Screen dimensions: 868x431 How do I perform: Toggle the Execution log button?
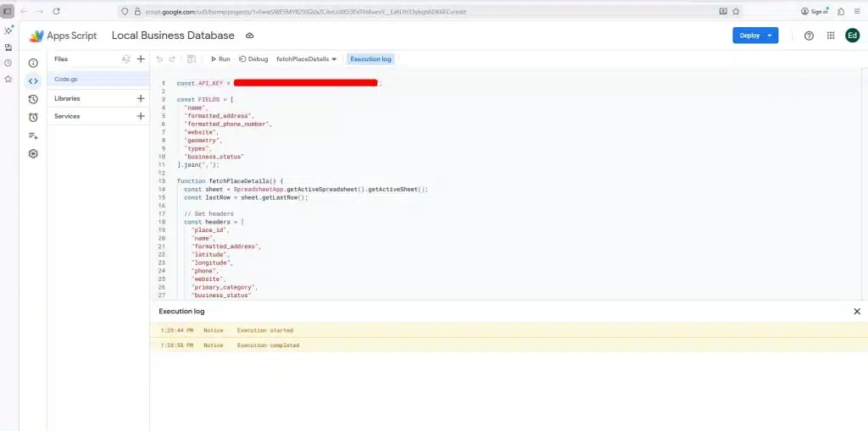click(x=370, y=58)
